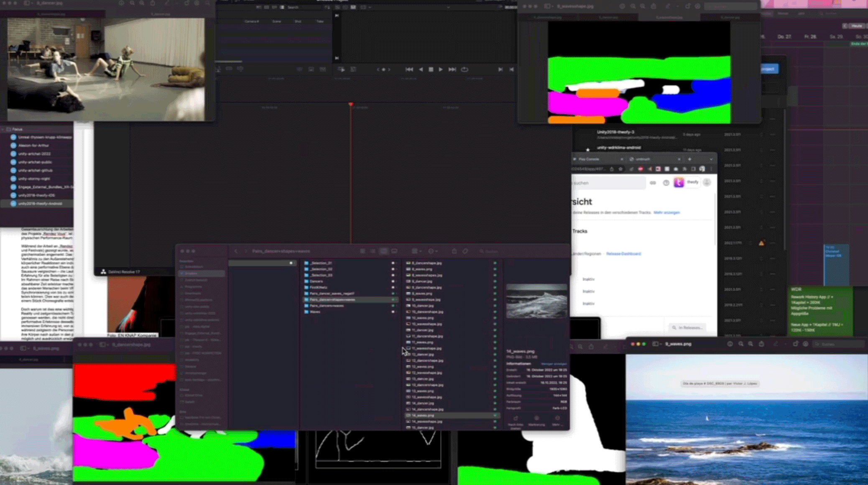Open sidebar dropdown in 9_waves.png Preview window

657,344
